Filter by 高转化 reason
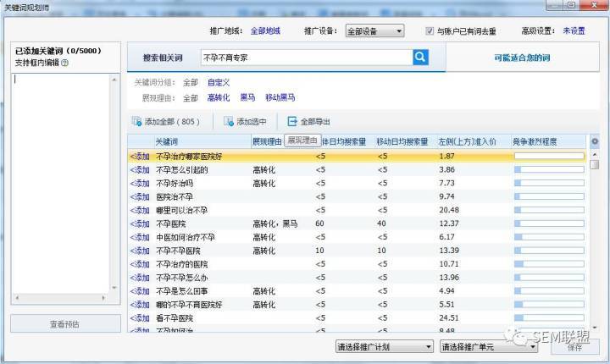The image size is (610, 364). (x=219, y=97)
